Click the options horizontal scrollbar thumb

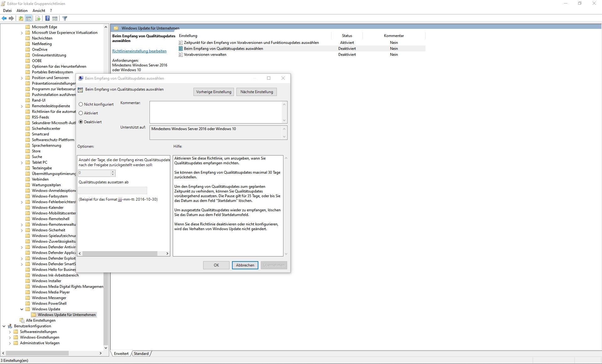120,254
